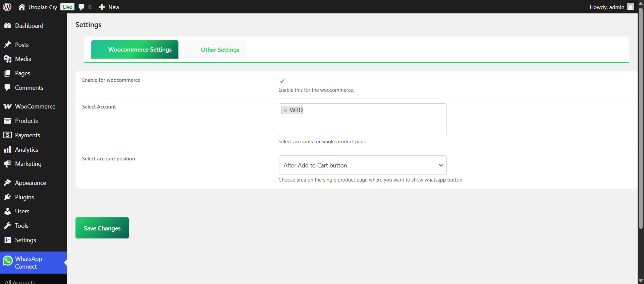This screenshot has width=644, height=284.
Task: Click the 'Enable this for the woocommerce.' description
Action: (x=316, y=90)
